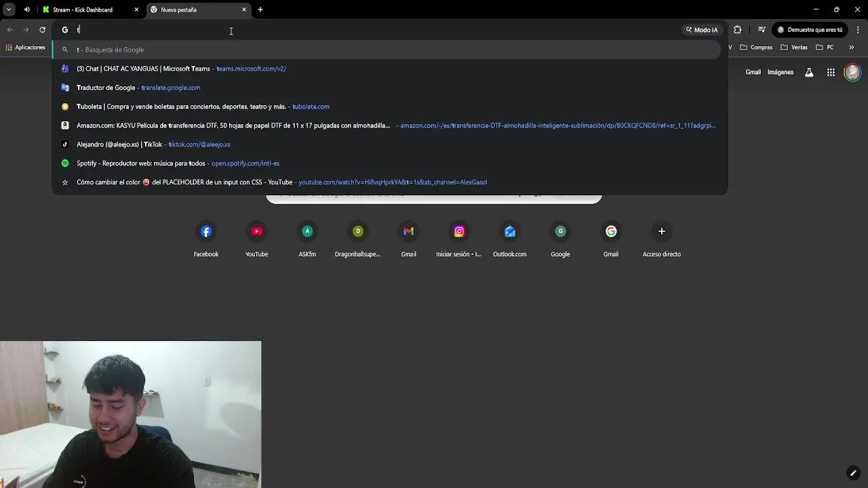Close the Nueva pestaña tab
Screen dimensions: 868x488
tap(244, 9)
